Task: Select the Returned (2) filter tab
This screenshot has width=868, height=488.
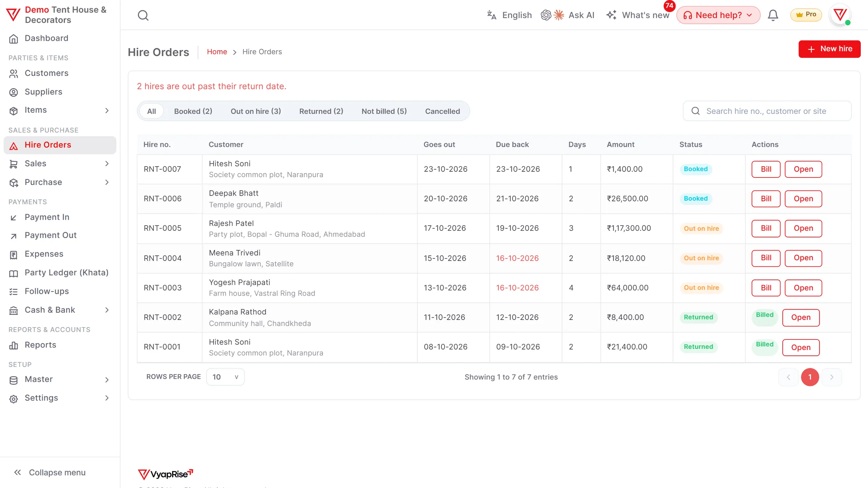Action: (x=321, y=111)
